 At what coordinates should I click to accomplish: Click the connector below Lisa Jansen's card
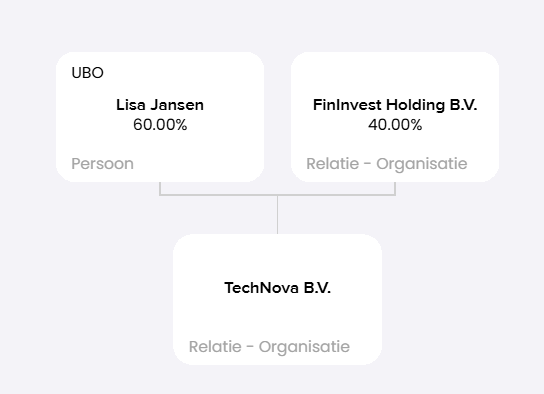pos(160,188)
